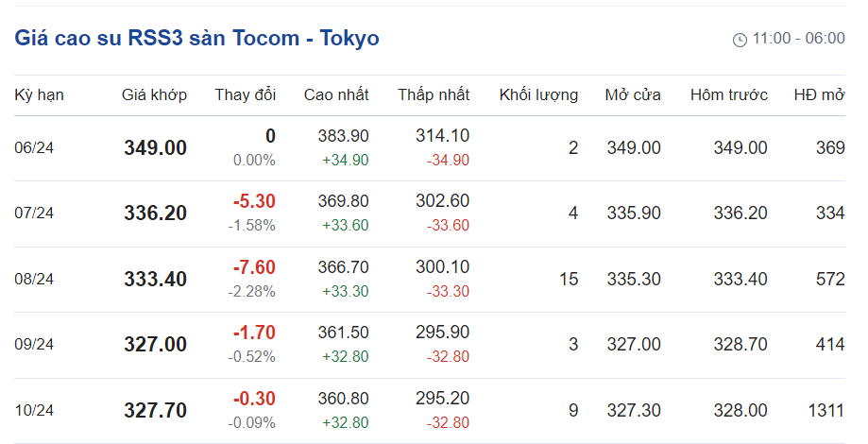The width and height of the screenshot is (868, 444).
Task: Click the Thấp nhất column header
Action: 434,95
